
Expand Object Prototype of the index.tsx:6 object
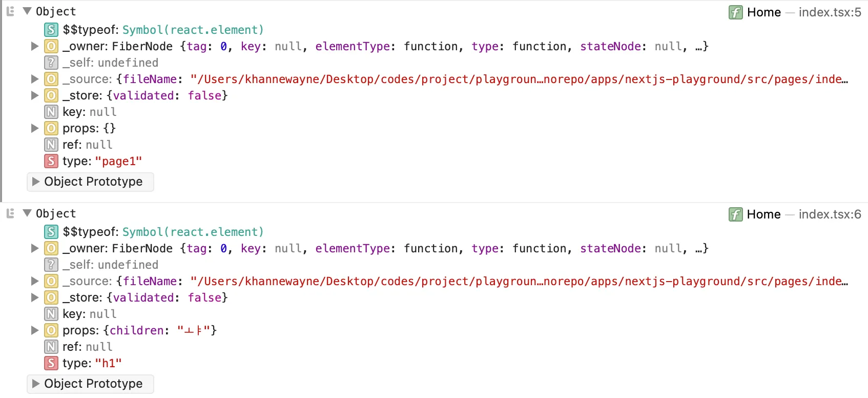point(36,384)
